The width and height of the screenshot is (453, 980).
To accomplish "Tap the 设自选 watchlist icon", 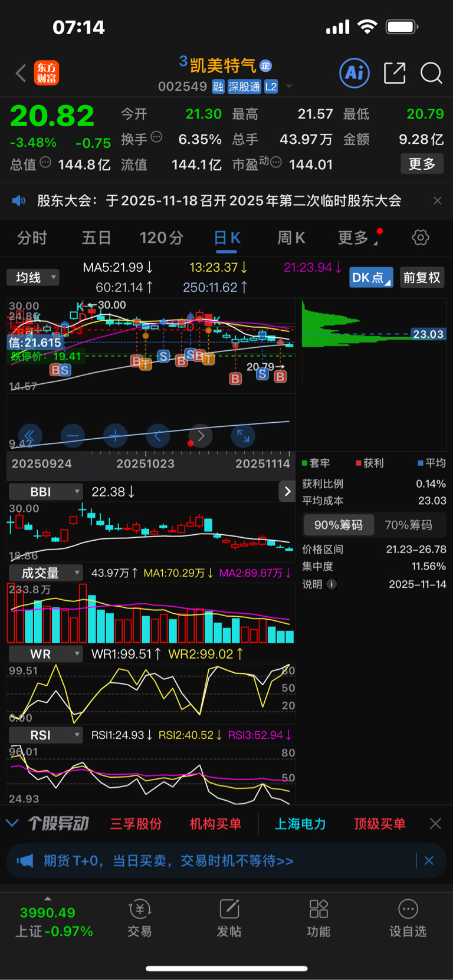I will 408,918.
